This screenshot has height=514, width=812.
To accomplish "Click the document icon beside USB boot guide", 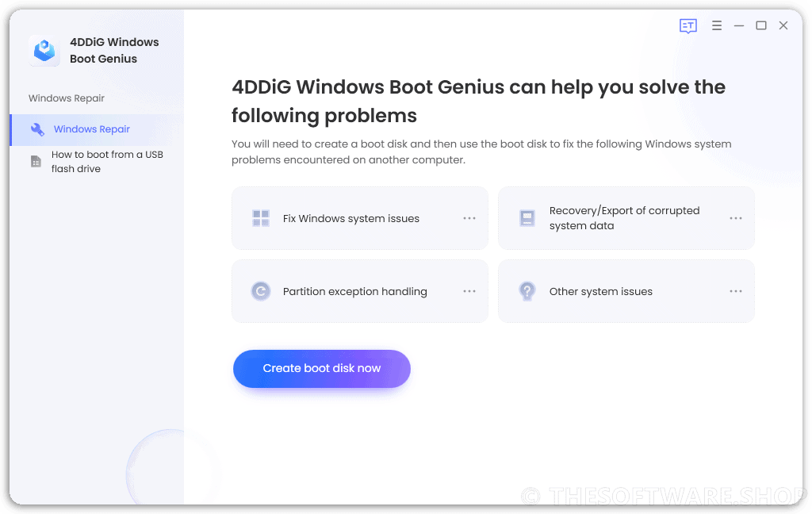I will (x=36, y=162).
